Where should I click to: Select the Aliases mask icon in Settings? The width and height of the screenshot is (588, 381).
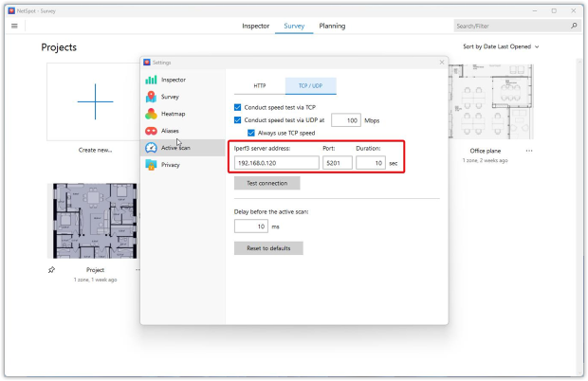[x=151, y=131]
